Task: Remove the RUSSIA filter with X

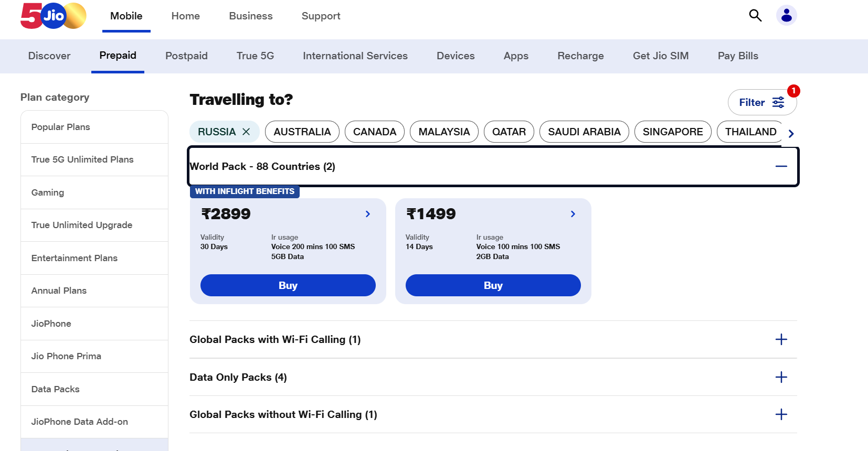Action: (x=246, y=132)
